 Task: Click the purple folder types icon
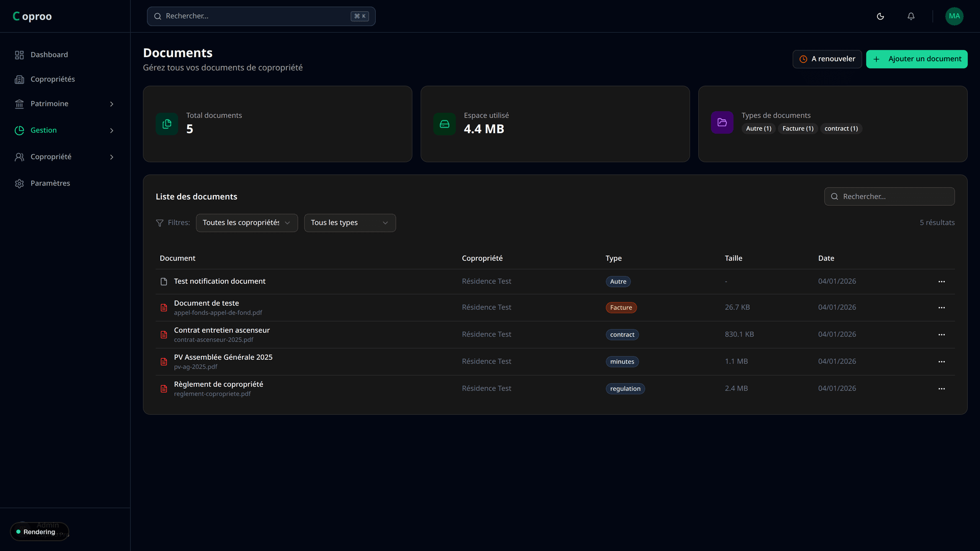pos(722,122)
